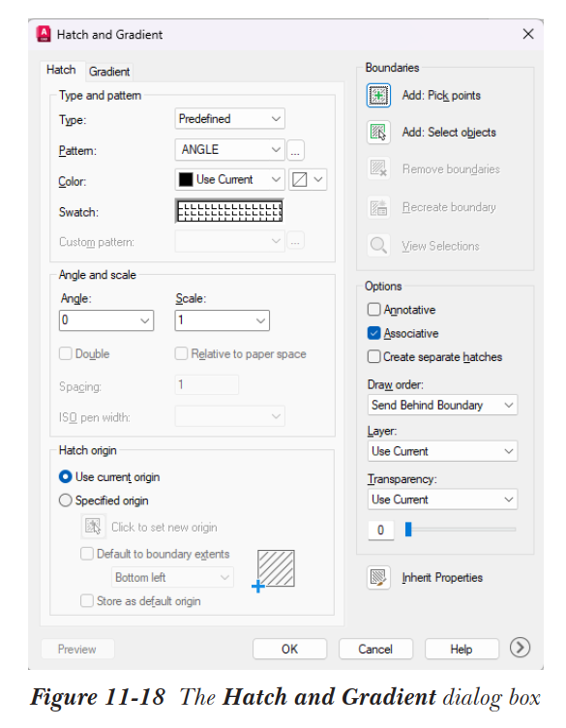Check Default to boundary extents
Screen dimensions: 566x728
click(x=87, y=554)
